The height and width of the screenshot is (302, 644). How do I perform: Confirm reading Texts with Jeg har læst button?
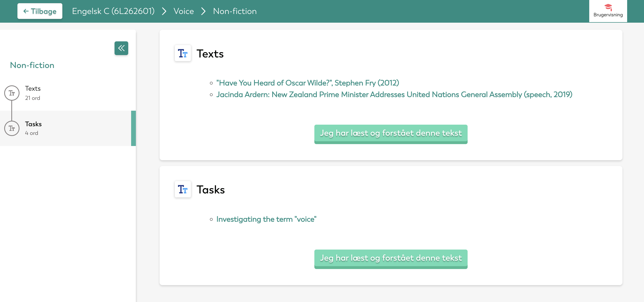point(391,134)
